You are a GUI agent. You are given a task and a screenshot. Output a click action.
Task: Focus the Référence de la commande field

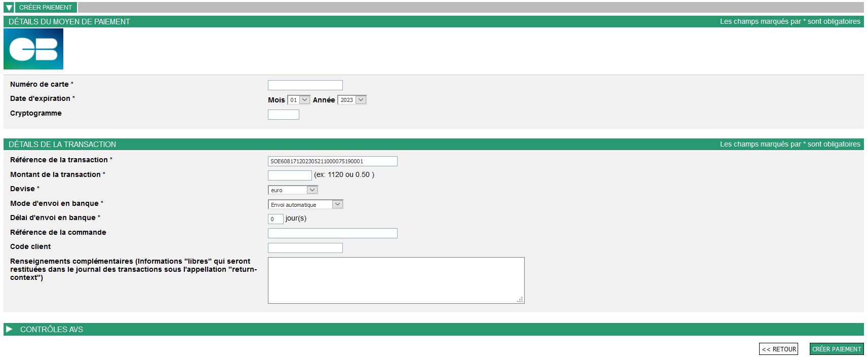point(332,233)
